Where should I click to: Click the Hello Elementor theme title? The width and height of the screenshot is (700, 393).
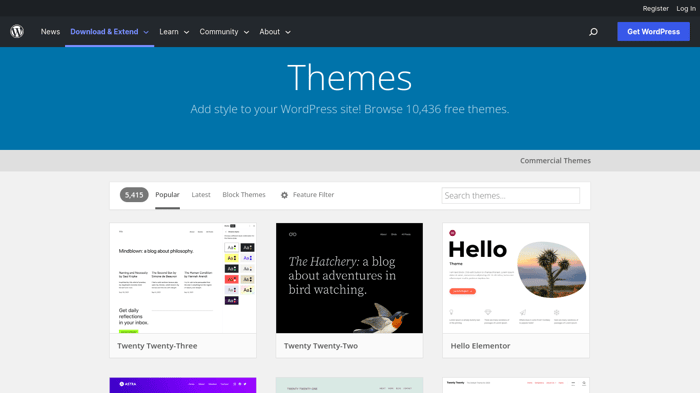[480, 346]
